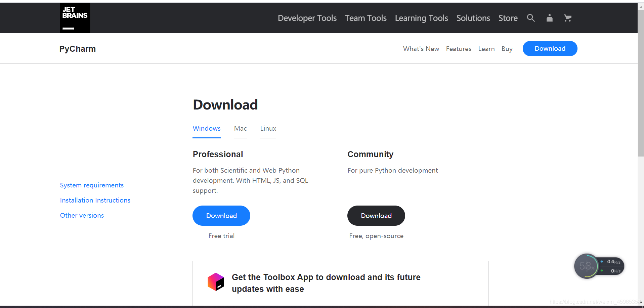Download PyCharm Community edition
The width and height of the screenshot is (644, 308).
click(376, 216)
